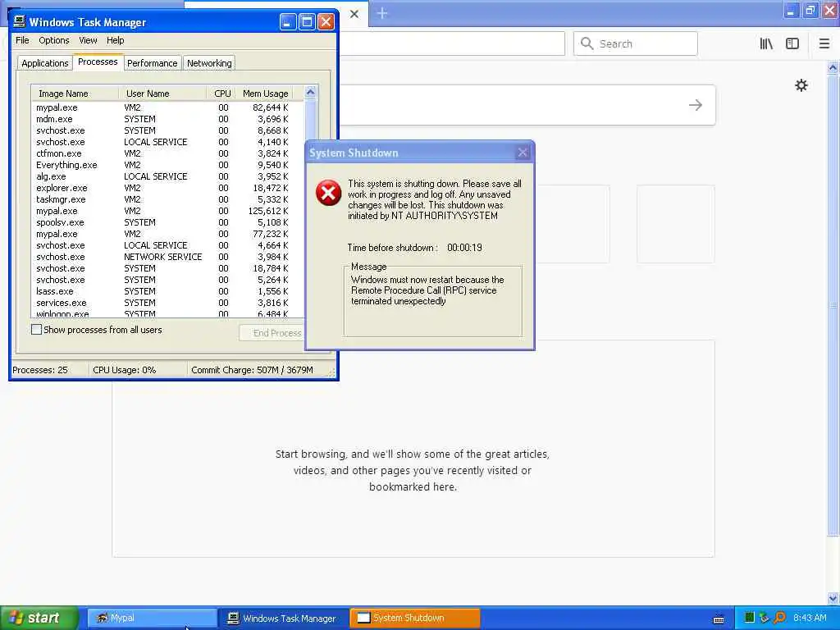The width and height of the screenshot is (840, 630).
Task: Open Mypal library icon in toolbar
Action: [x=766, y=43]
